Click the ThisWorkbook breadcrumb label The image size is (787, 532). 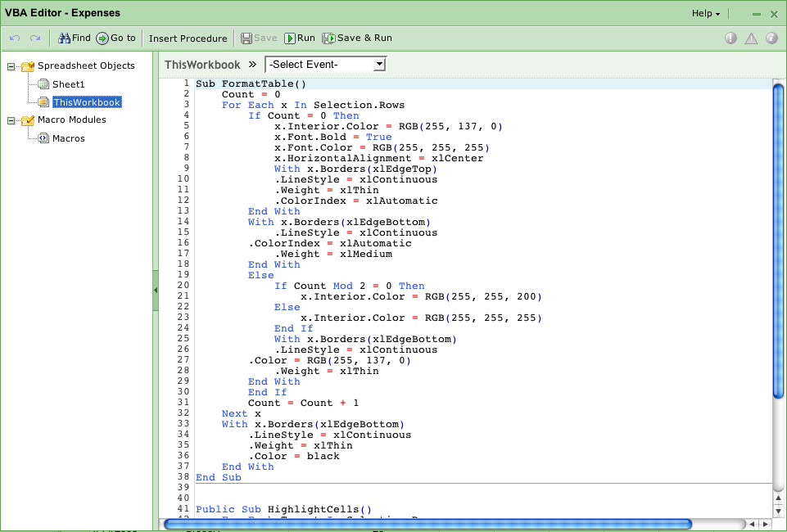click(202, 65)
